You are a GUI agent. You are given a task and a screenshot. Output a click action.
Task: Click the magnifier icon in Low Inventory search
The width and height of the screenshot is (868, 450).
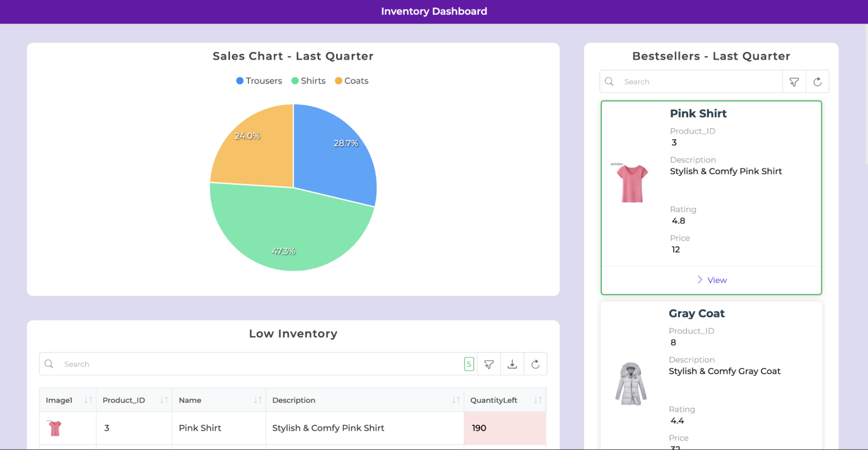49,364
